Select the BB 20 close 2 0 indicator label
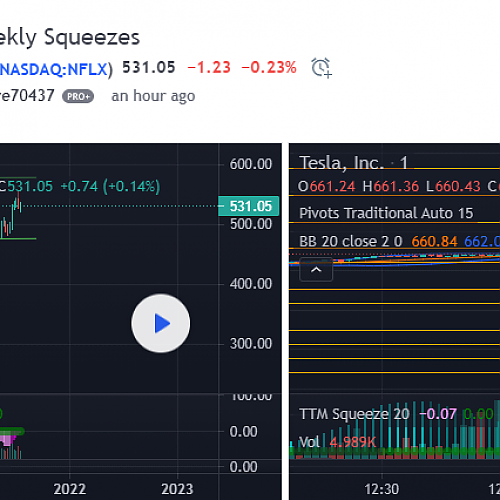 tap(351, 241)
